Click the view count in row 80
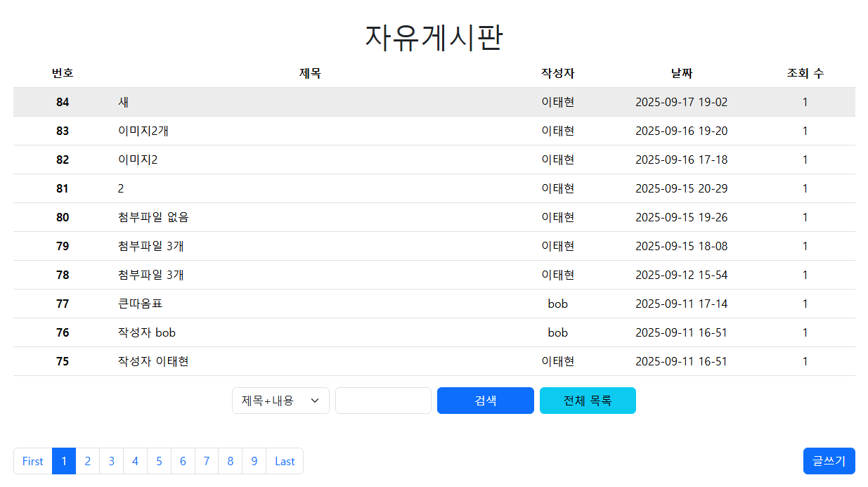 coord(805,217)
